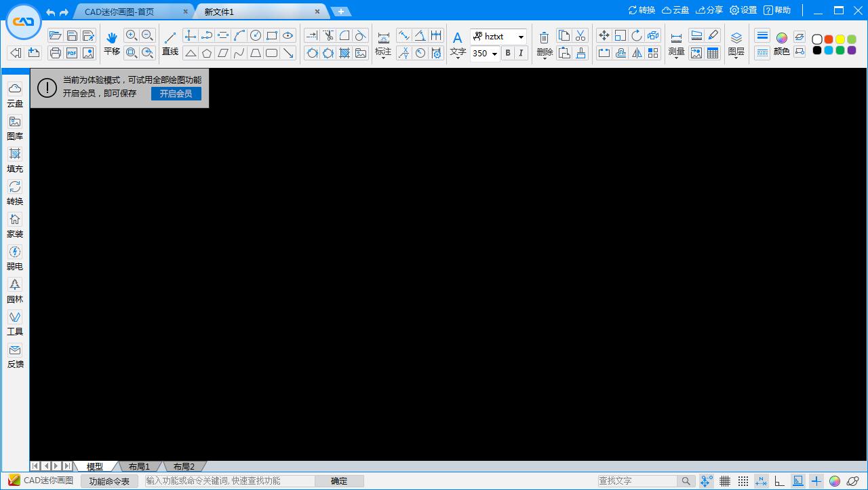The width and height of the screenshot is (868, 490).
Task: Choose the pentagon polygon shape tool
Action: point(207,53)
